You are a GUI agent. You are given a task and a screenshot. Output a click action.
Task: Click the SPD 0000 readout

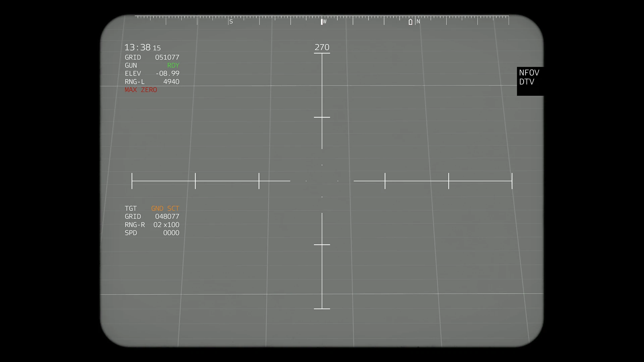(171, 233)
